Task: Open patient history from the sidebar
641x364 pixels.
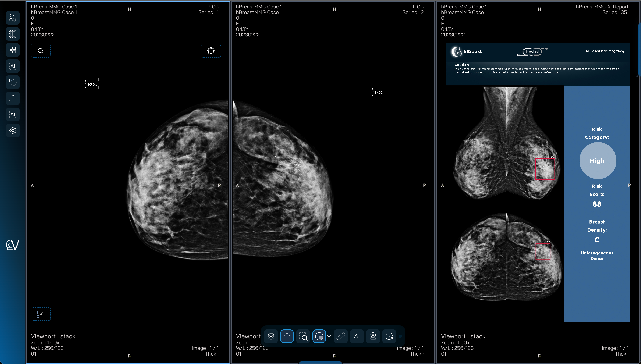Action: (x=13, y=18)
